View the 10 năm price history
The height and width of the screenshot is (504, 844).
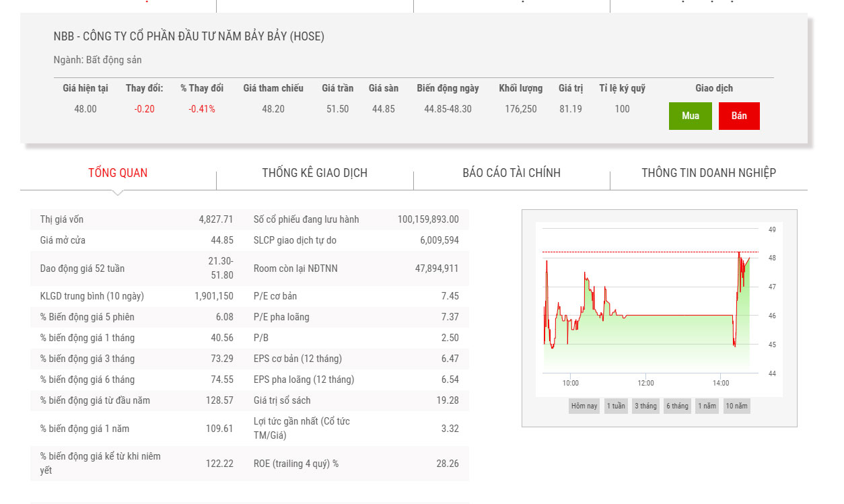tap(736, 406)
